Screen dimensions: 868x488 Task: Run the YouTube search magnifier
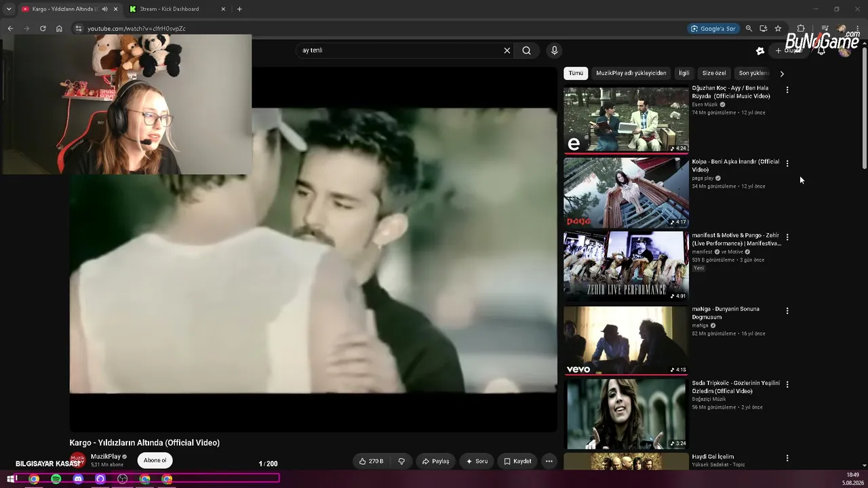click(x=526, y=50)
